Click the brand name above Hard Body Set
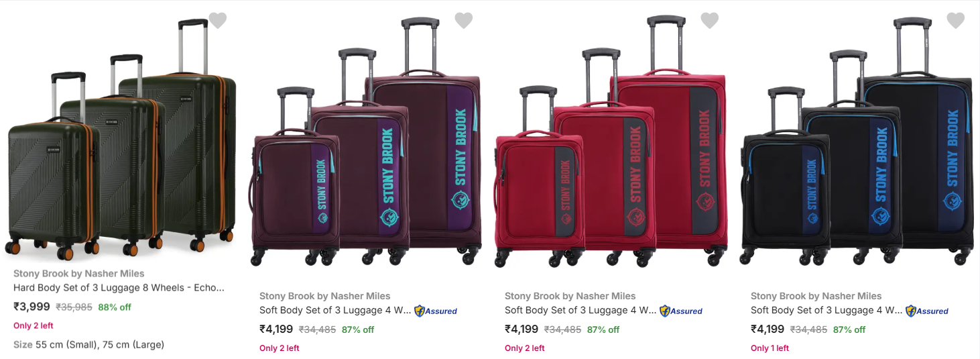 [79, 274]
